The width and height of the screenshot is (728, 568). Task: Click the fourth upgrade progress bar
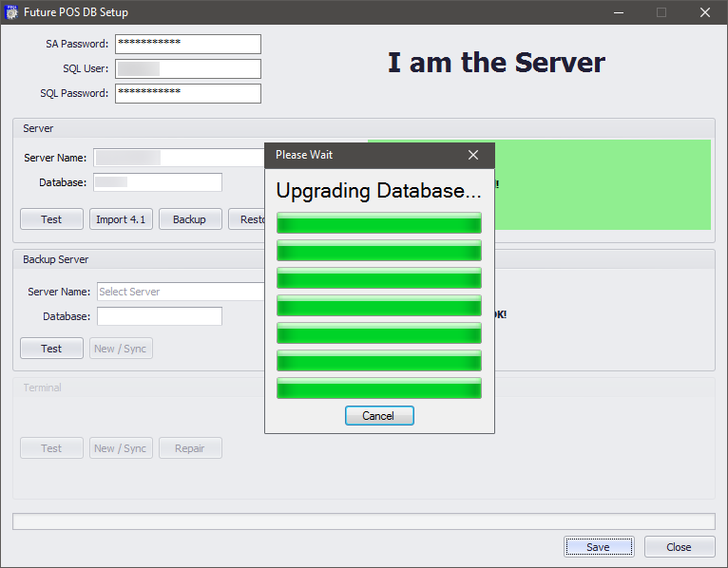(x=379, y=305)
